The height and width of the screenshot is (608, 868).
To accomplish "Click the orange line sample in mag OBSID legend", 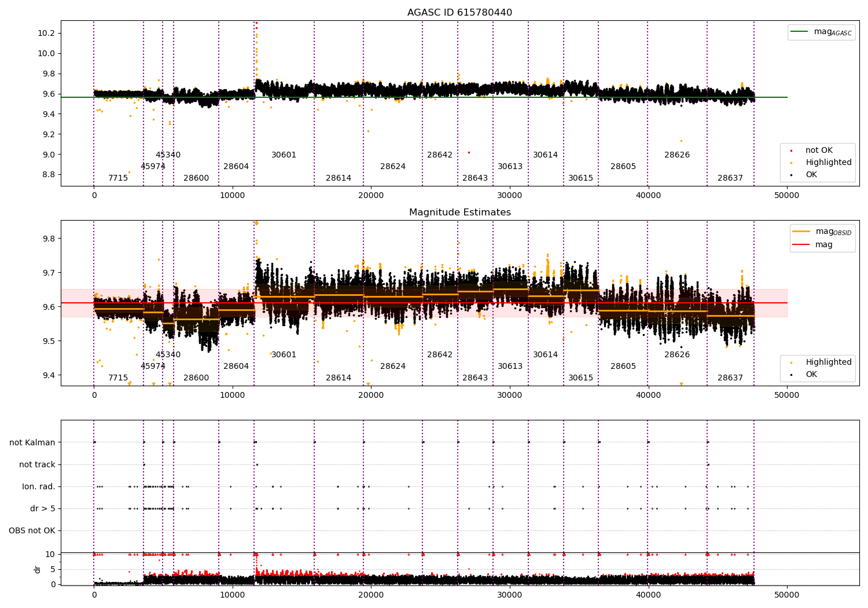I will click(x=801, y=232).
